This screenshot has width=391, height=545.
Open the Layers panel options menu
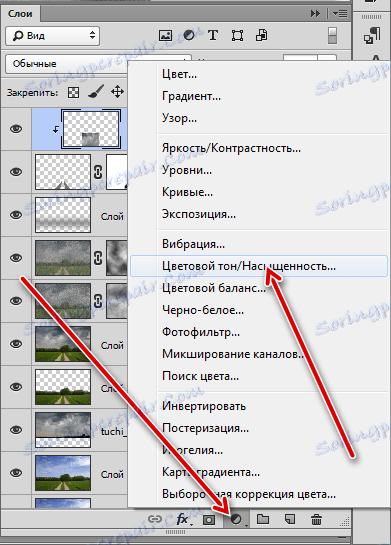click(x=340, y=14)
